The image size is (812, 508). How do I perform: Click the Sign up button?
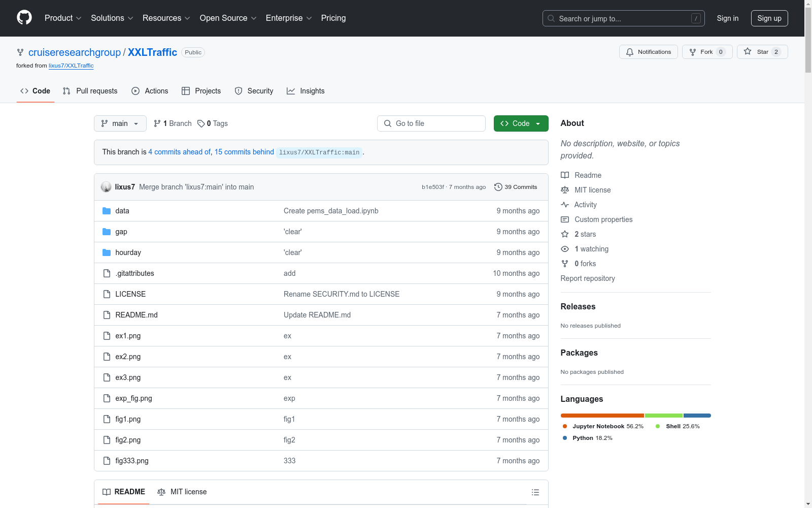[x=769, y=18]
